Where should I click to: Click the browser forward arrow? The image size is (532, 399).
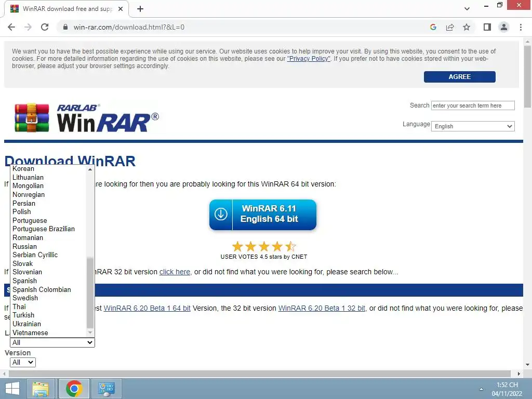click(28, 27)
